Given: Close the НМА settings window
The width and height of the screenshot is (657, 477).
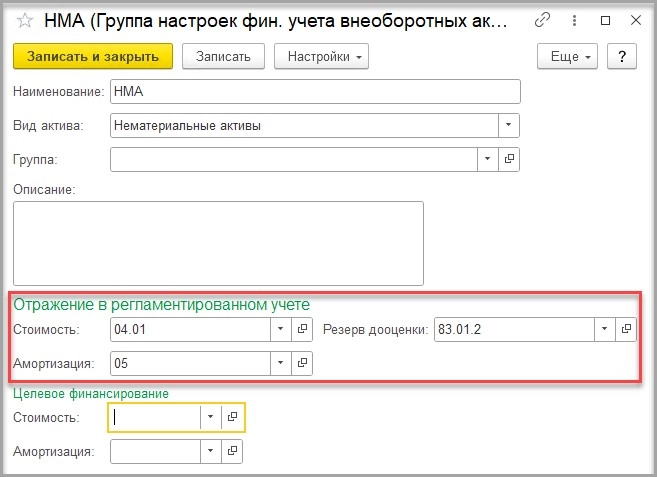Looking at the screenshot, I should coord(636,20).
